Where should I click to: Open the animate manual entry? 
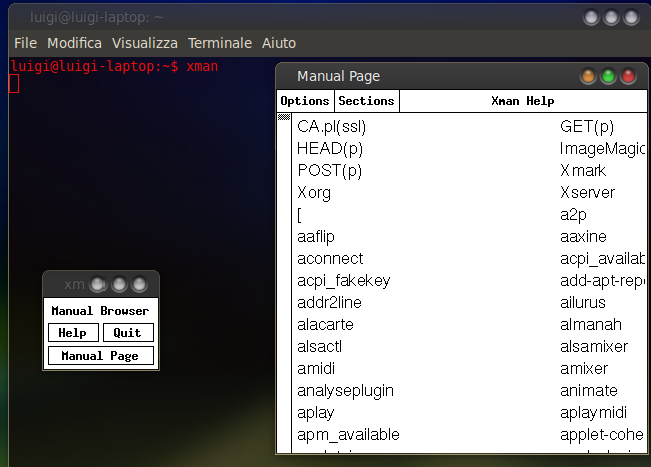pyautogui.click(x=588, y=391)
